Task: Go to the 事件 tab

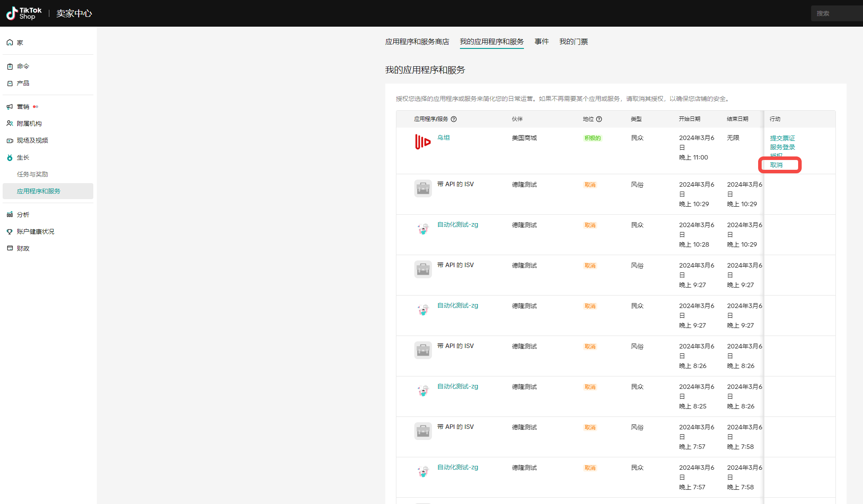Action: [x=541, y=41]
